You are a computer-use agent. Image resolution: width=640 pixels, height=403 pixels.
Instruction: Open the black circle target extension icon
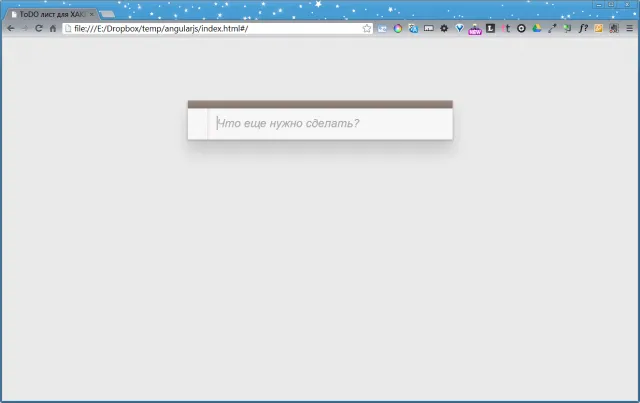click(x=521, y=29)
